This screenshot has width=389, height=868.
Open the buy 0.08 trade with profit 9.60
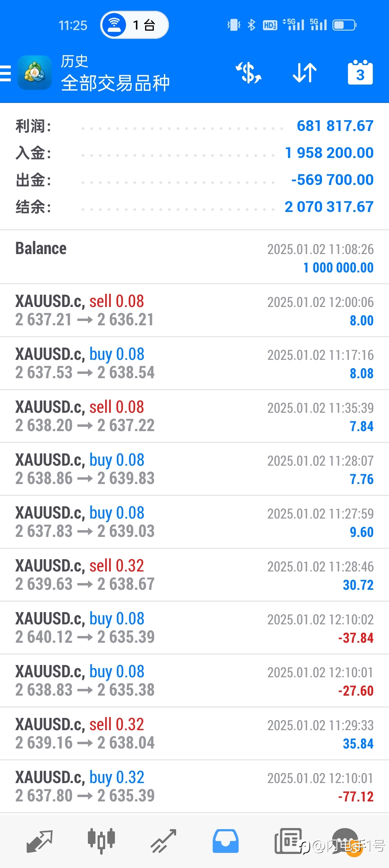point(194,522)
